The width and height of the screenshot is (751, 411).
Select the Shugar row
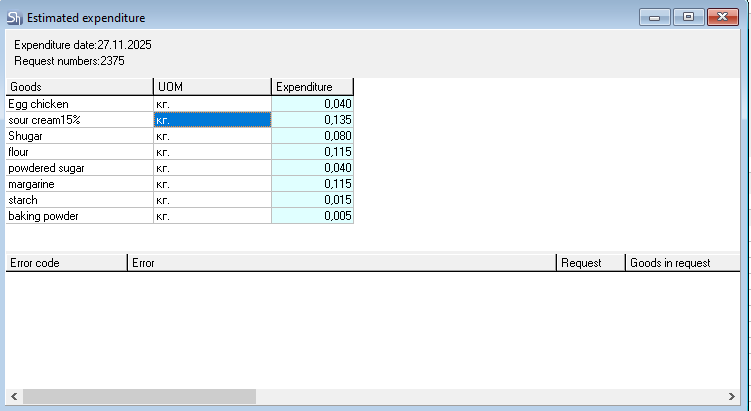[79, 136]
